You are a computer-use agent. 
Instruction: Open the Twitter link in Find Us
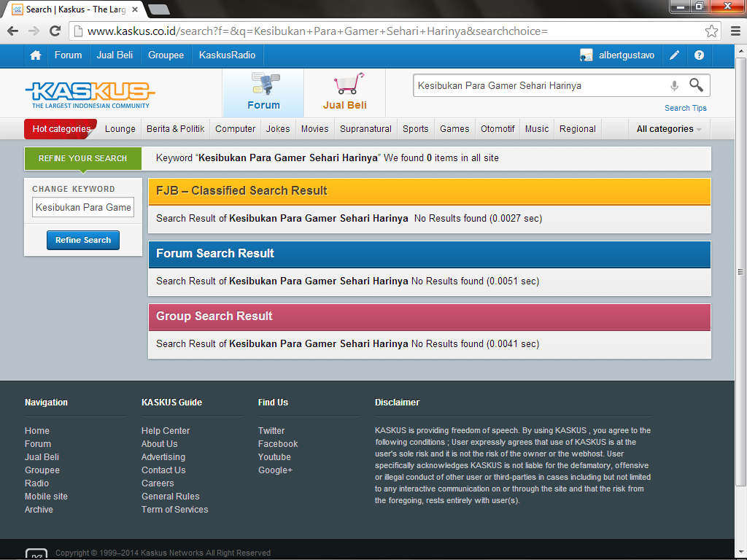coord(271,430)
